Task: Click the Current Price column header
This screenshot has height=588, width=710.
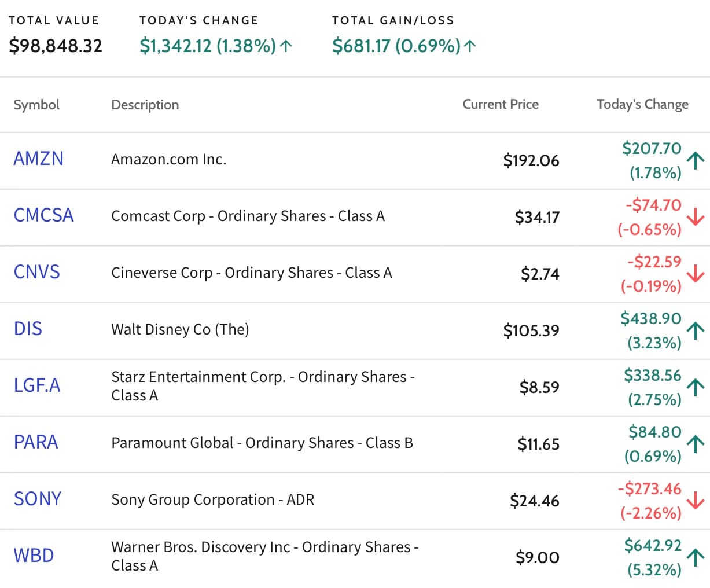Action: tap(501, 104)
